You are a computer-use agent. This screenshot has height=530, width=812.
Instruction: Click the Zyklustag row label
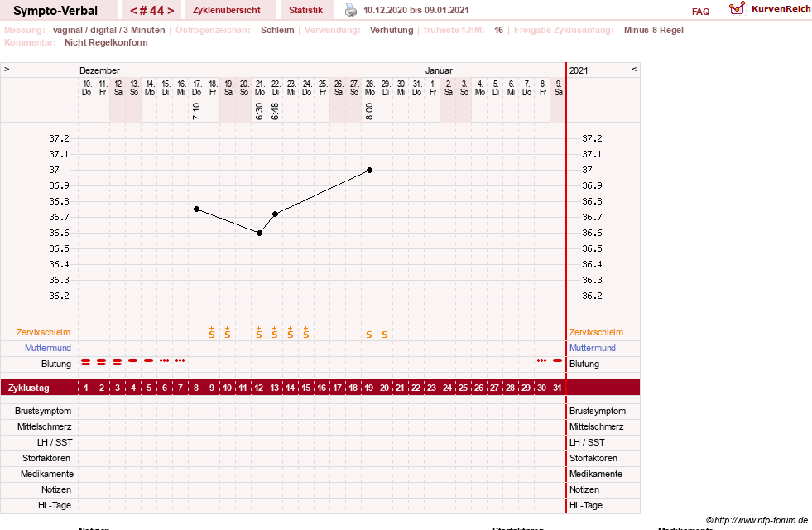28,388
